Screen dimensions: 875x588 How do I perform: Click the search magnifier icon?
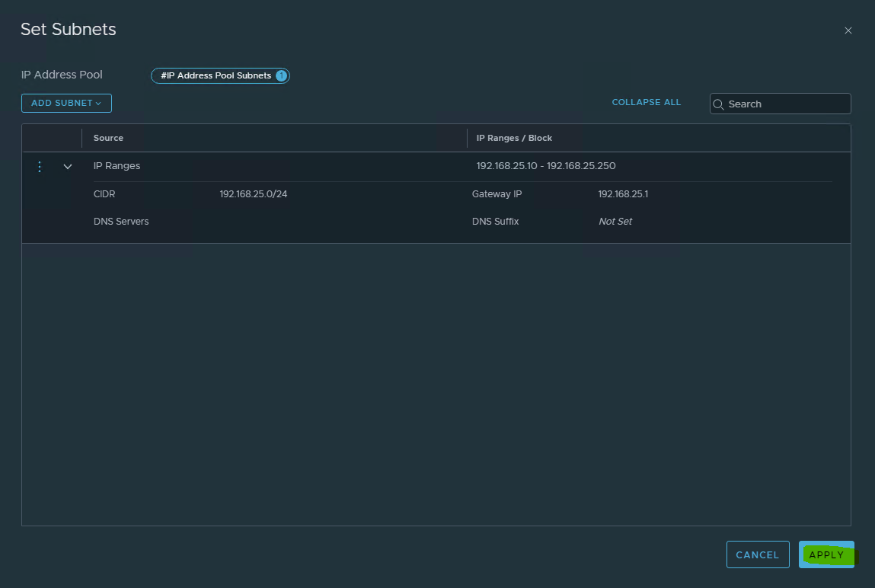[719, 104]
